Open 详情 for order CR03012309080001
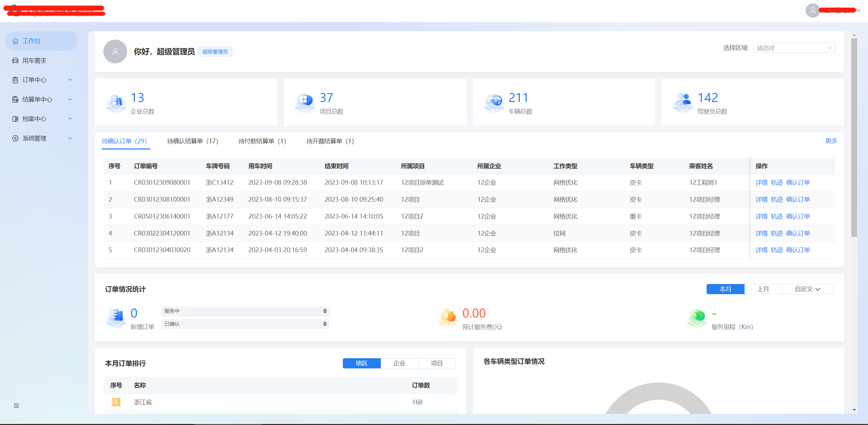 click(762, 183)
